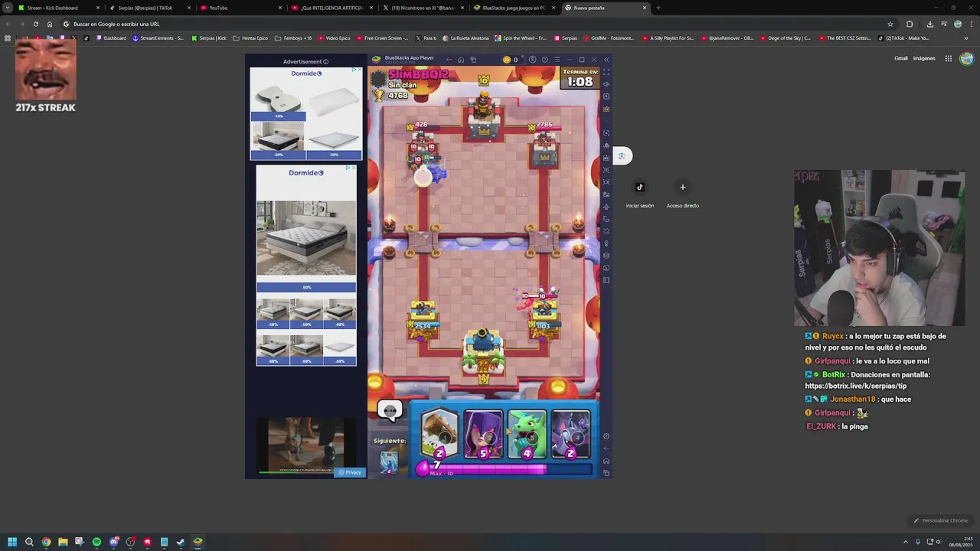Go to BlueStacks home via title bar
This screenshot has height=551, width=980.
pos(461,60)
